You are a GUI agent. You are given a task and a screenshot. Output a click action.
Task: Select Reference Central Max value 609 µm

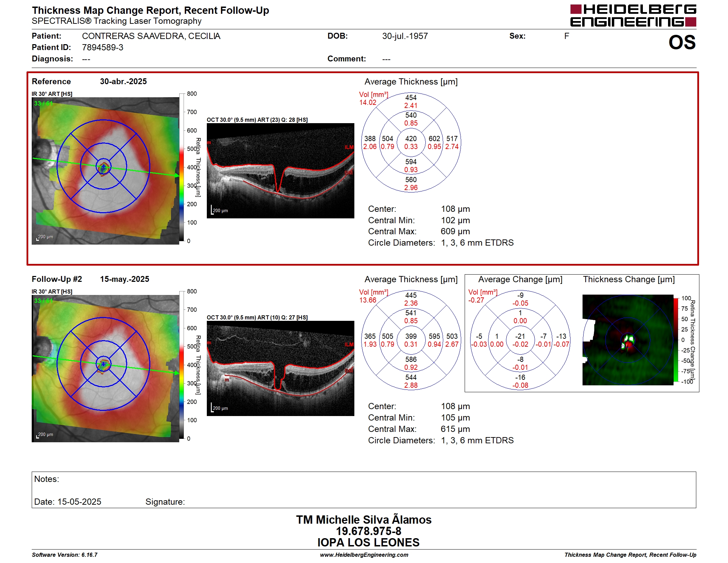click(x=455, y=231)
